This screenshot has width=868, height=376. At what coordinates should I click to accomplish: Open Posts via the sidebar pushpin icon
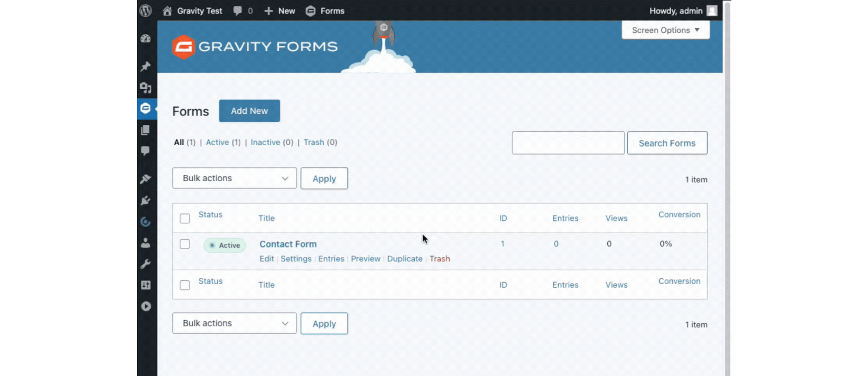pyautogui.click(x=146, y=66)
